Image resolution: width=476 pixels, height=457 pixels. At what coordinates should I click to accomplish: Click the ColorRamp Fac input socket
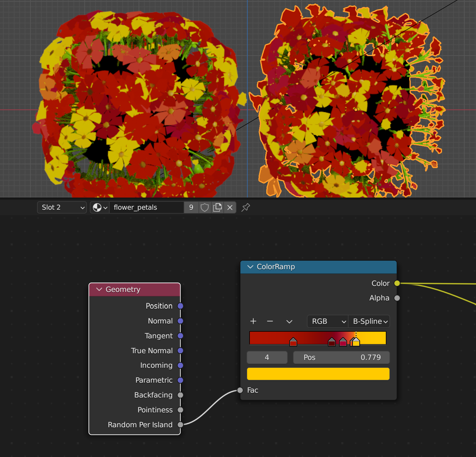click(x=240, y=390)
